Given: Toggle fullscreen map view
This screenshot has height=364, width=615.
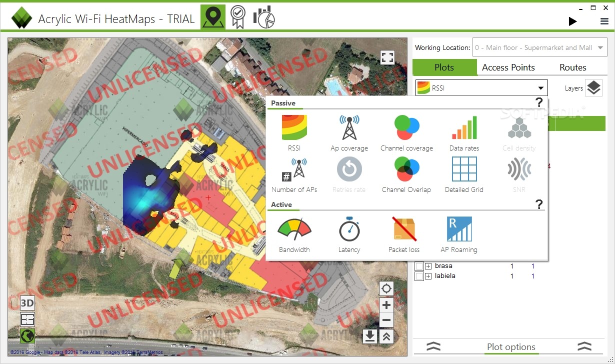Looking at the screenshot, I should 387,57.
